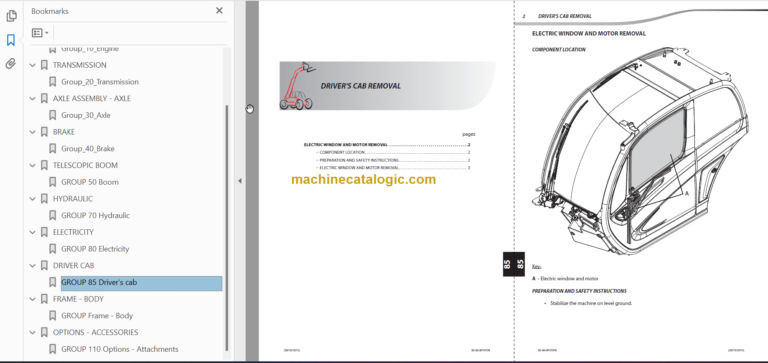Collapse the DRIVER CAB bookmark group
The height and width of the screenshot is (363, 768).
(x=33, y=266)
